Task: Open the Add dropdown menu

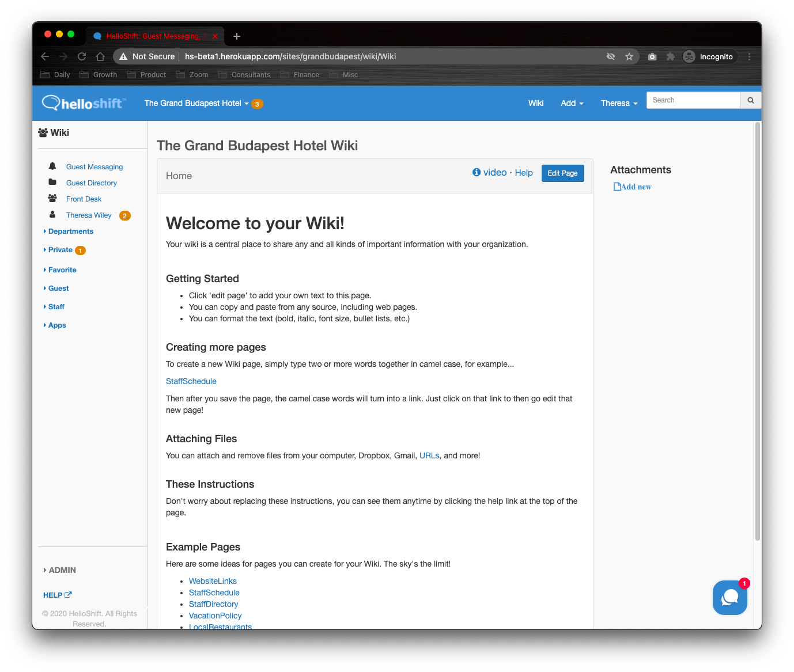Action: pos(572,104)
